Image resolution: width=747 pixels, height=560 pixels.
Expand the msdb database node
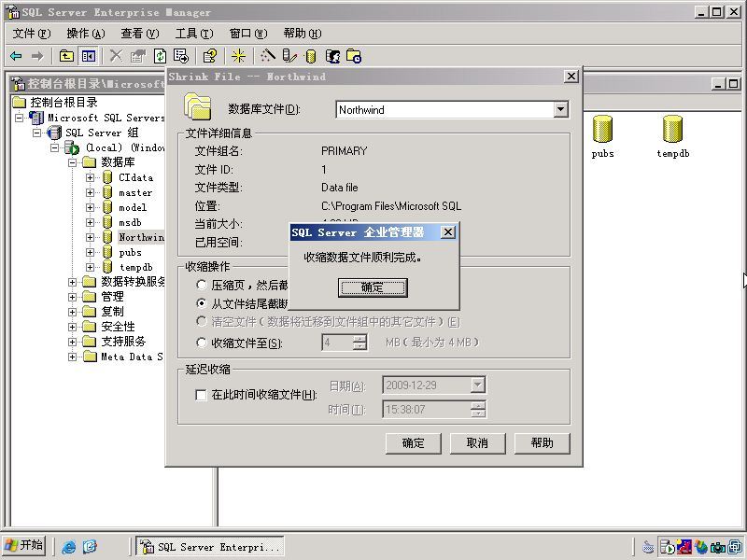point(90,222)
